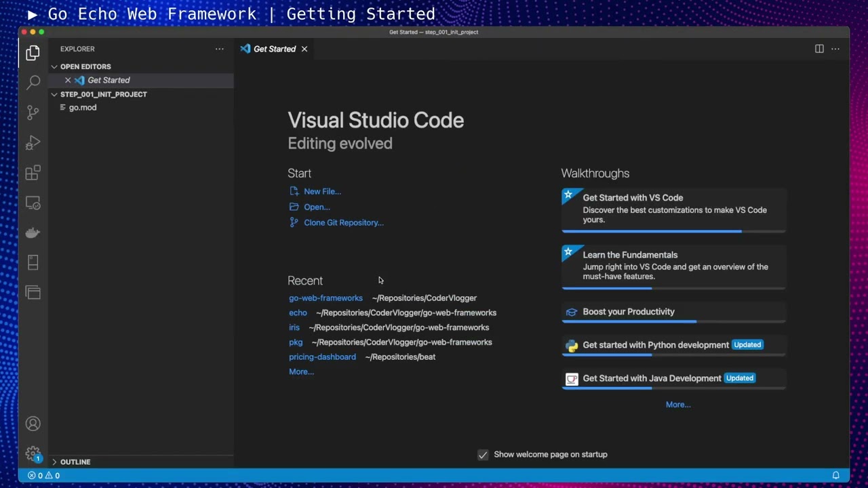Screen dimensions: 868x488
Task: Open editor More Actions ellipsis
Action: coord(835,49)
